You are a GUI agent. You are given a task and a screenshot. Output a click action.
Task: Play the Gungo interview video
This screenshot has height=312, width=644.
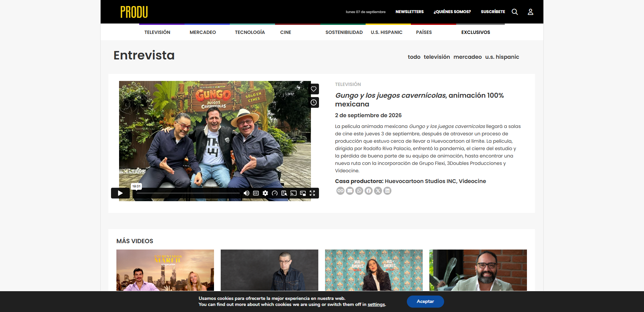(120, 193)
